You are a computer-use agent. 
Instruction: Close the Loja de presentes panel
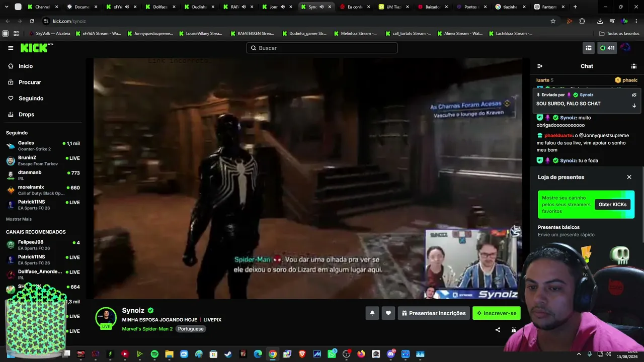pyautogui.click(x=629, y=177)
